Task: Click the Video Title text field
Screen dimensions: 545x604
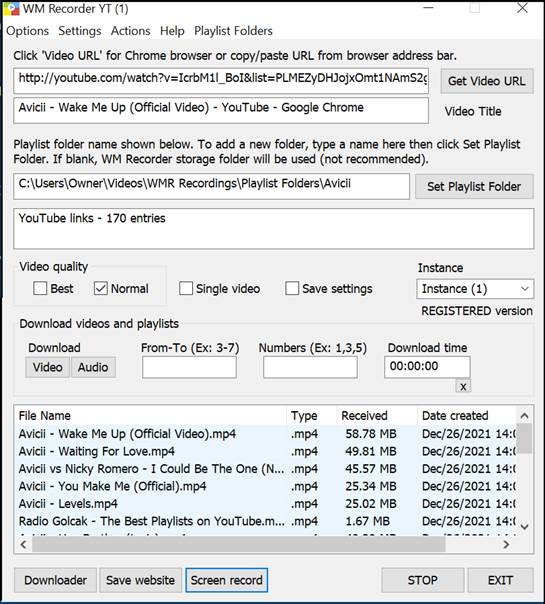Action: click(x=221, y=110)
